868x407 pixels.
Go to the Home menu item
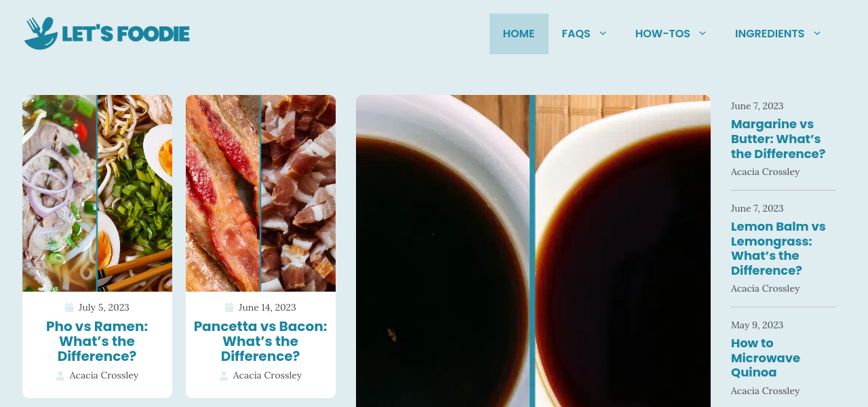pyautogui.click(x=519, y=34)
